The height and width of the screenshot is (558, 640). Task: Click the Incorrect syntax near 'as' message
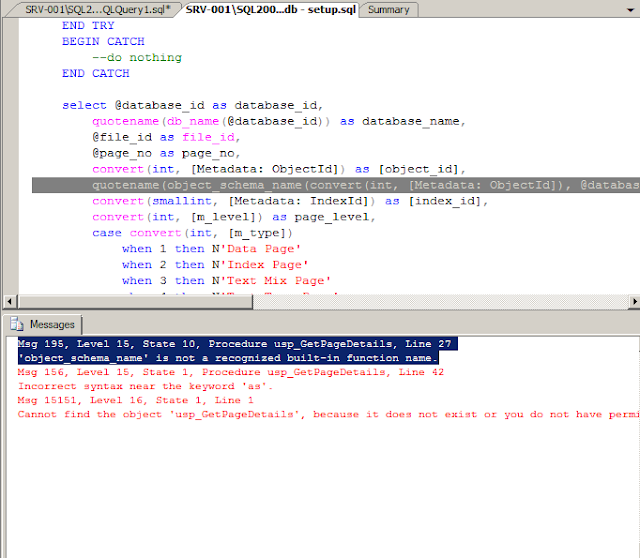[x=145, y=386]
